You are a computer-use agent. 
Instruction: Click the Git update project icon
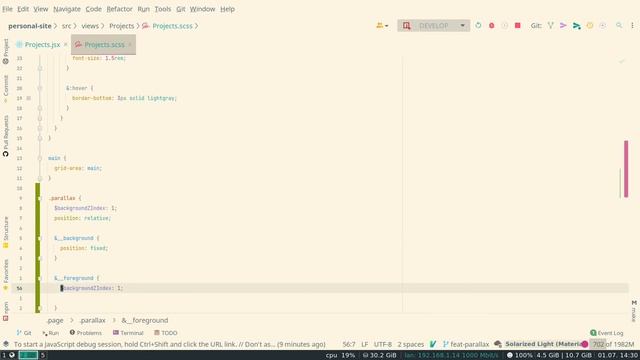click(x=551, y=25)
